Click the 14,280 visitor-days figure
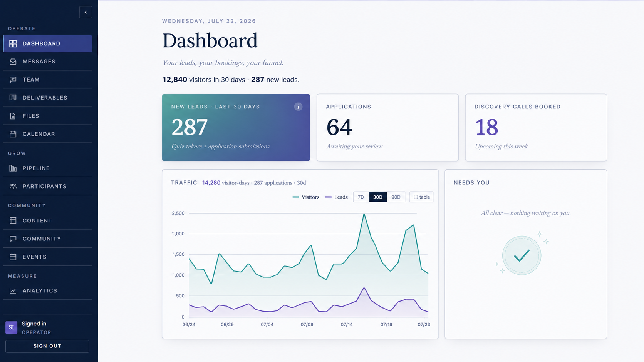Screen dimensions: 644x362 coord(211,183)
